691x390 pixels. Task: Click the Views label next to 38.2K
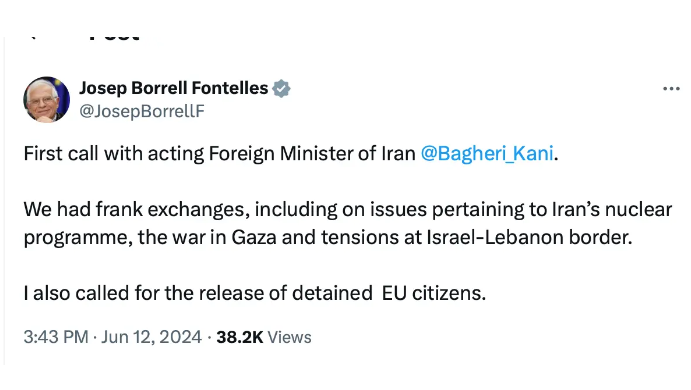(290, 338)
